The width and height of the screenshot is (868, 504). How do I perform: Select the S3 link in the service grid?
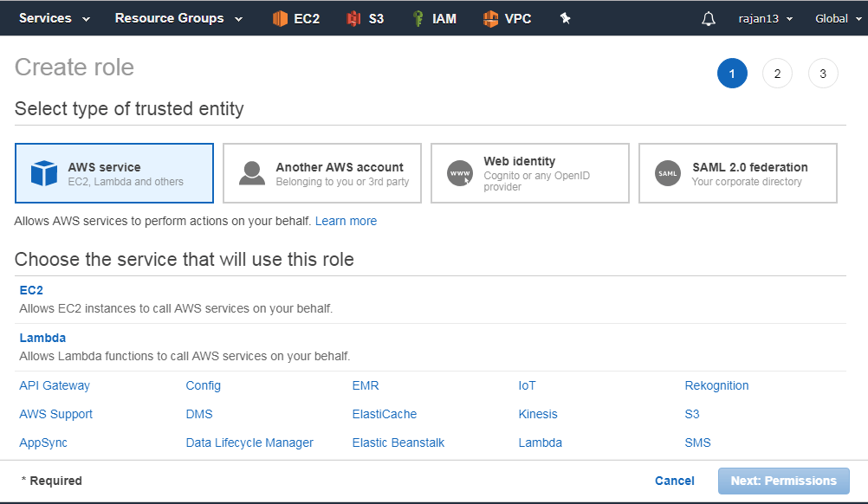point(692,415)
